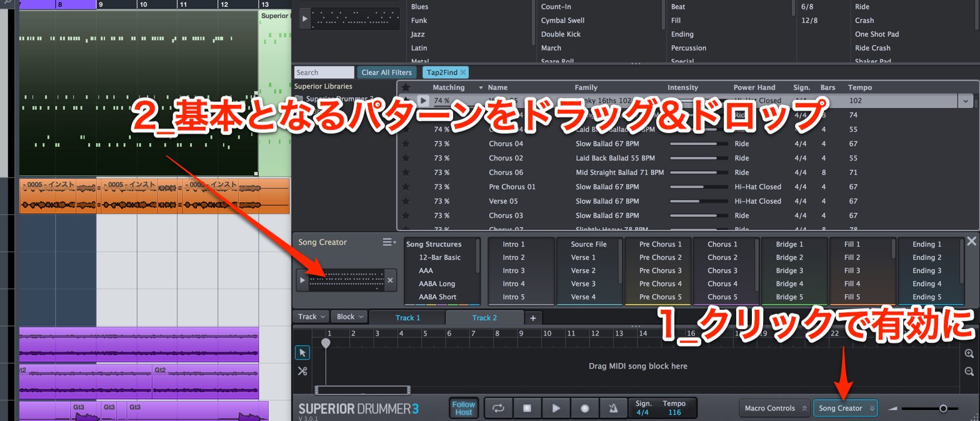Zoom in on the song track timeline
The image size is (980, 421).
pos(969,354)
